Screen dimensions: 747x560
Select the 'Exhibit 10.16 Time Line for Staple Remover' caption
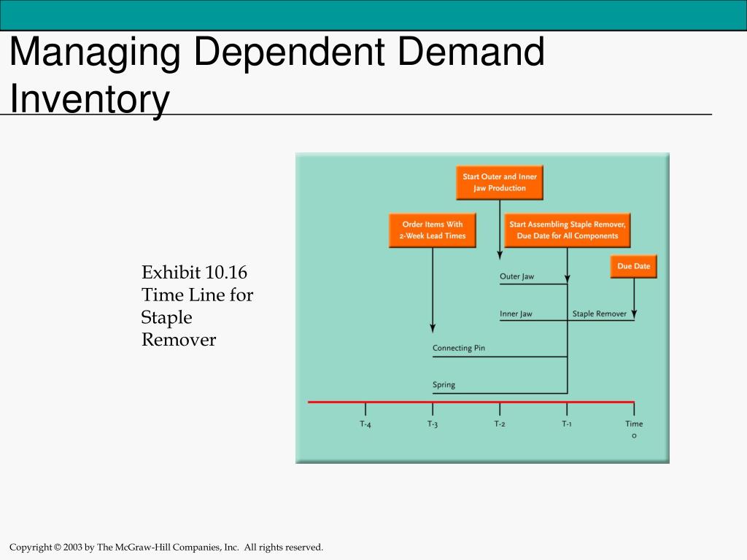[x=197, y=306]
